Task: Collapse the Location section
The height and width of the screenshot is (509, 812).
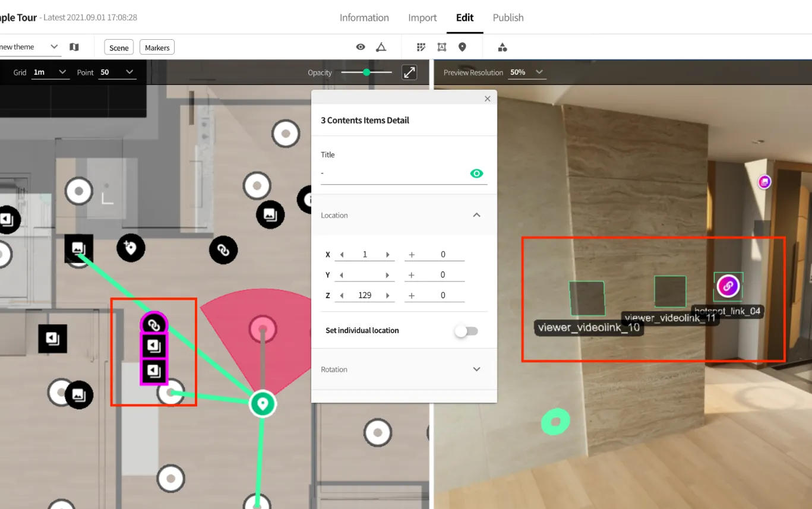Action: pyautogui.click(x=476, y=215)
